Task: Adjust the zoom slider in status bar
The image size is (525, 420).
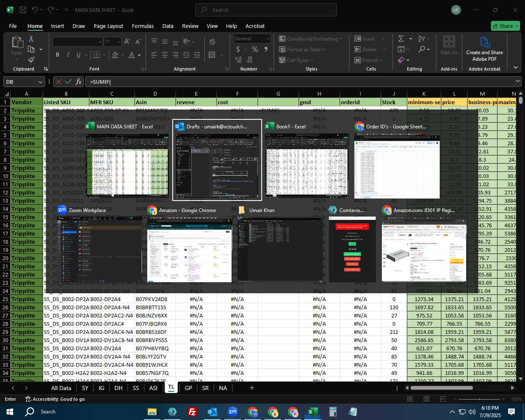Action: (479, 399)
